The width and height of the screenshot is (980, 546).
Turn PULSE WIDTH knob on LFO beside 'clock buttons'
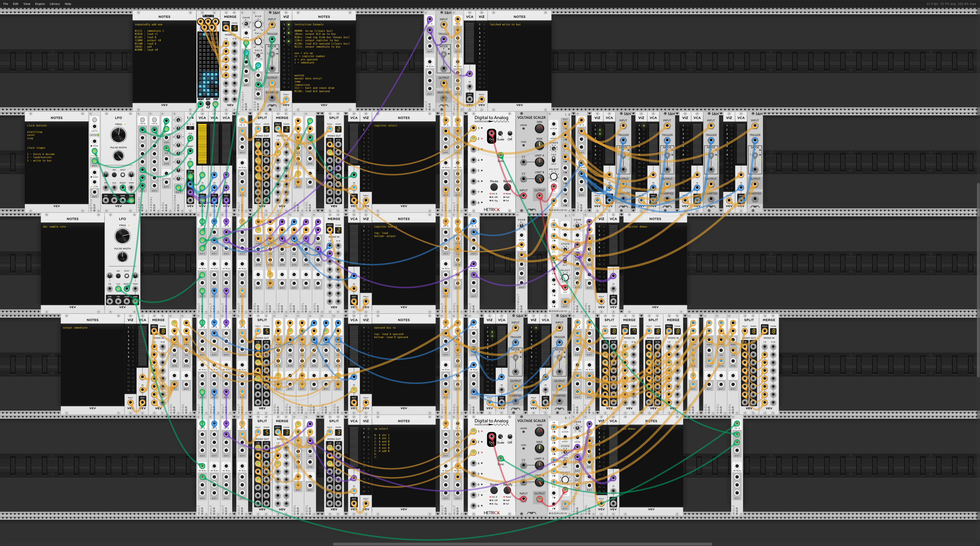pos(118,156)
